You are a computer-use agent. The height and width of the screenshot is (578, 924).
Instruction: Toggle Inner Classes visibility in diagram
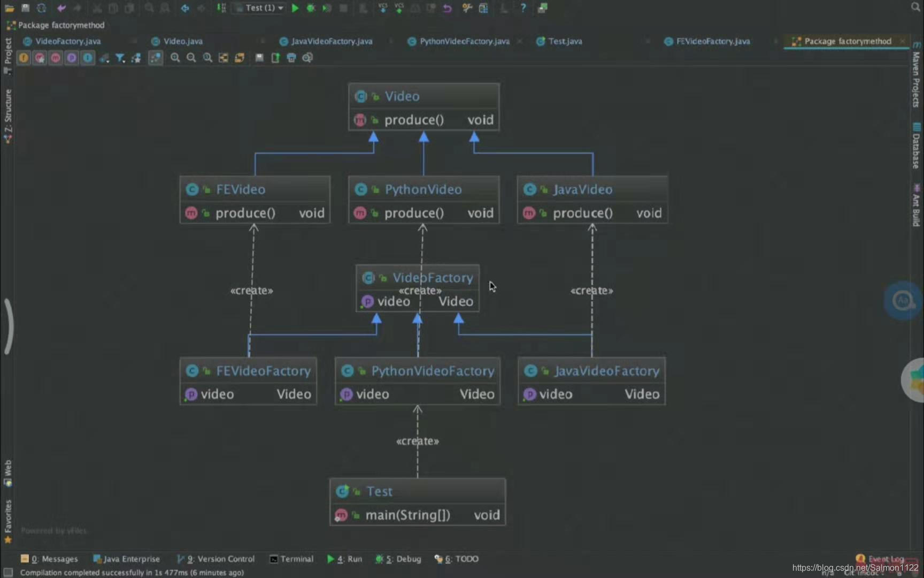point(88,58)
